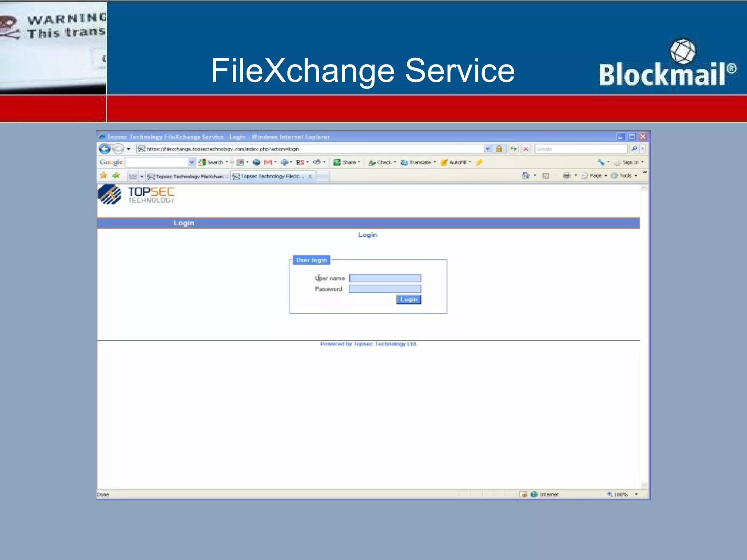Click the vertical scrollbar down arrow
Viewport: 747px width, 560px height.
644,485
